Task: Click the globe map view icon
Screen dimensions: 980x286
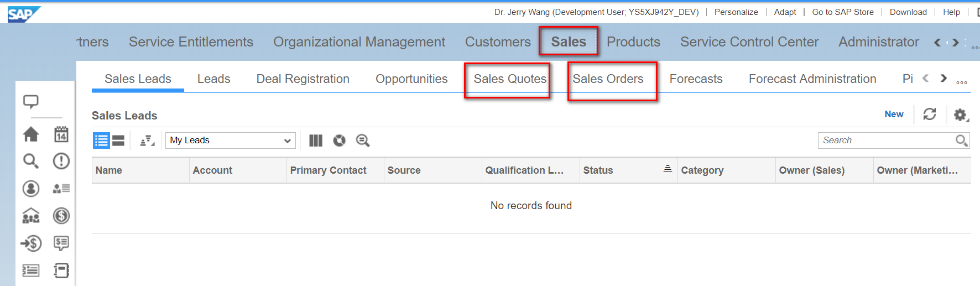Action: 339,141
